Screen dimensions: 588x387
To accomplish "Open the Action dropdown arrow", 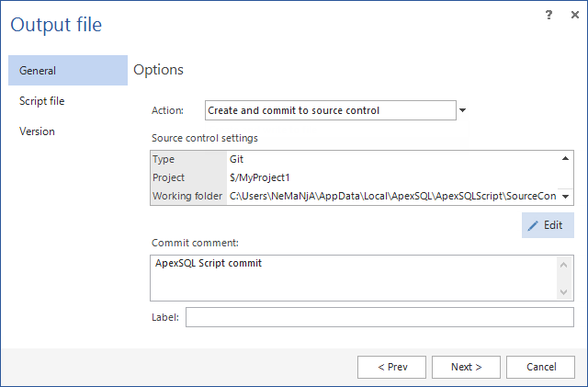I will tap(463, 110).
